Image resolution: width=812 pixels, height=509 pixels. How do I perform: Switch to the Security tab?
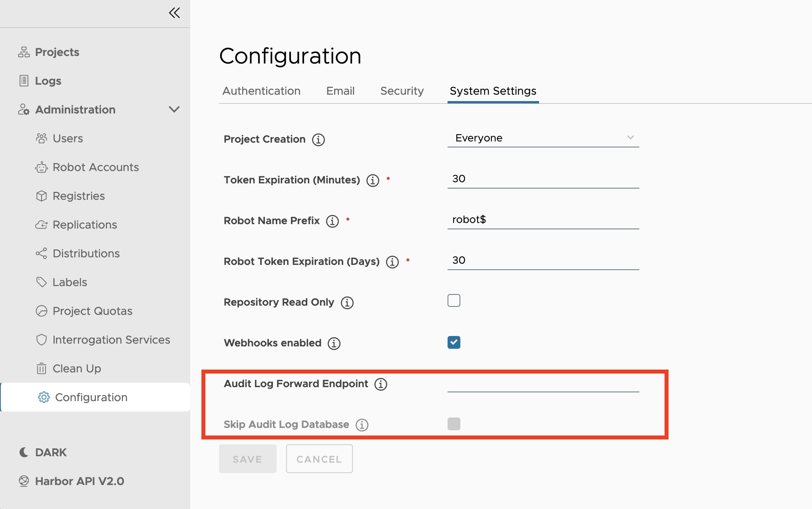click(x=402, y=91)
